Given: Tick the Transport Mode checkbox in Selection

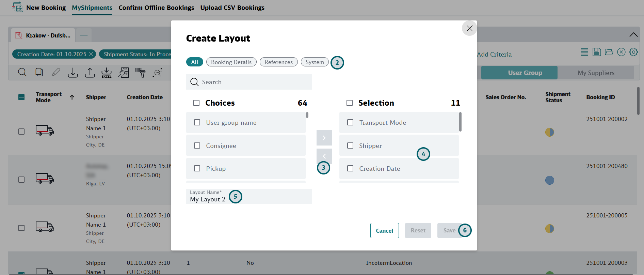Looking at the screenshot, I should 350,122.
